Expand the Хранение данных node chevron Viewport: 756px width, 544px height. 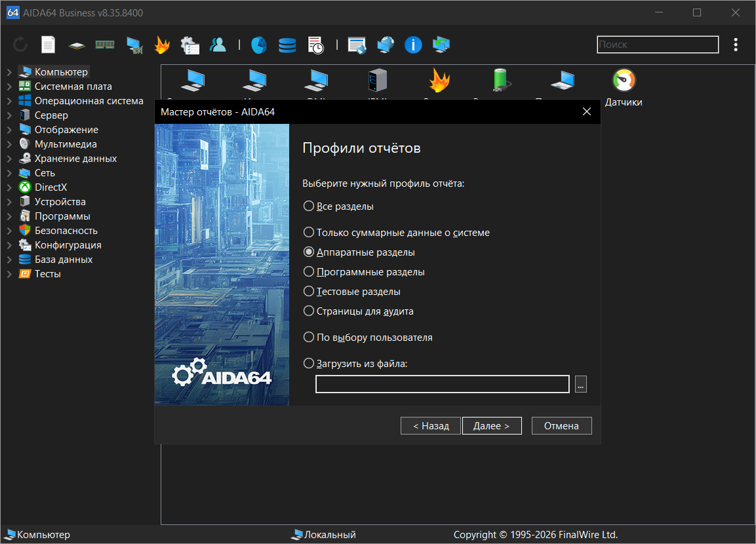click(x=9, y=159)
